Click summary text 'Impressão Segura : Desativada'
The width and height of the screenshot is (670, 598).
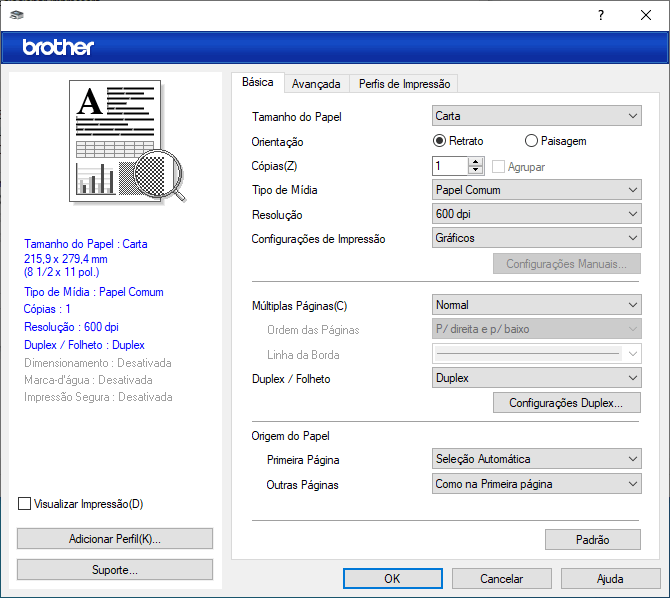(x=98, y=397)
